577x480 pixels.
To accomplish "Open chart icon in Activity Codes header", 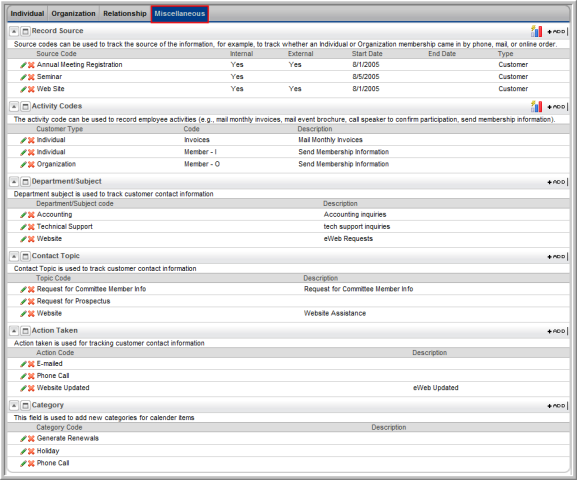I will 536,106.
